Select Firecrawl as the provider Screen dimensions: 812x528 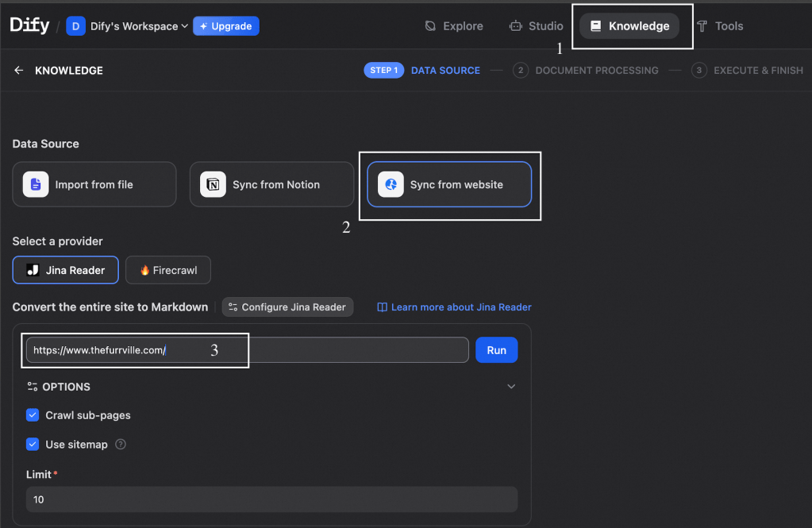167,270
